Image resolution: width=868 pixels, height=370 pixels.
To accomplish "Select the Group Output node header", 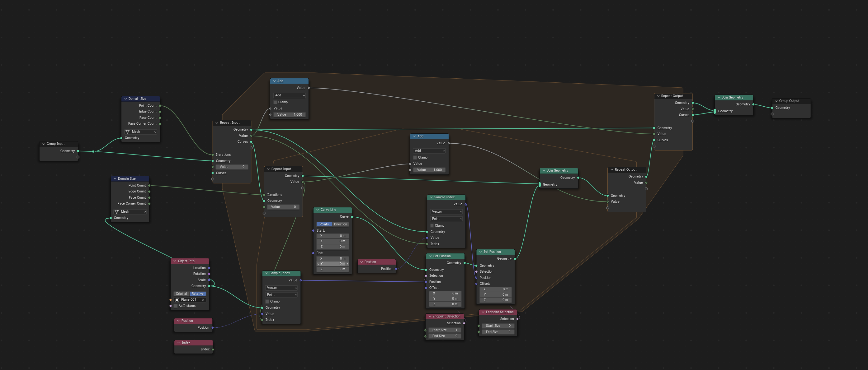I will pos(791,101).
